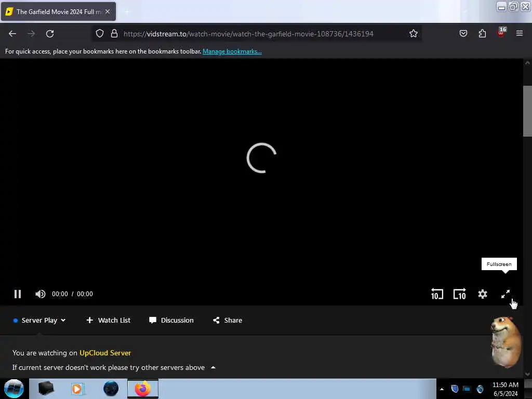Open the Windows Start menu
The height and width of the screenshot is (399, 532).
[14, 389]
